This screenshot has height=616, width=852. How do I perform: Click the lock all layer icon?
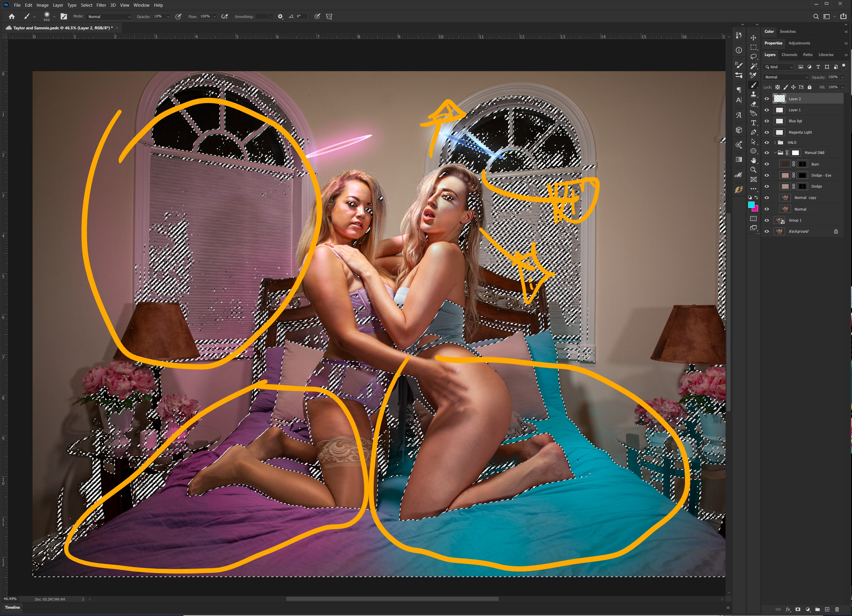click(x=810, y=87)
